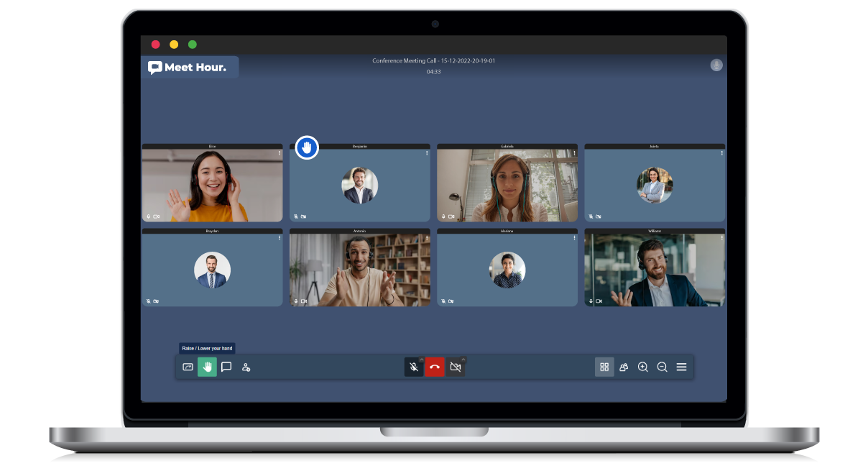
Task: Open the chat panel
Action: click(x=226, y=367)
